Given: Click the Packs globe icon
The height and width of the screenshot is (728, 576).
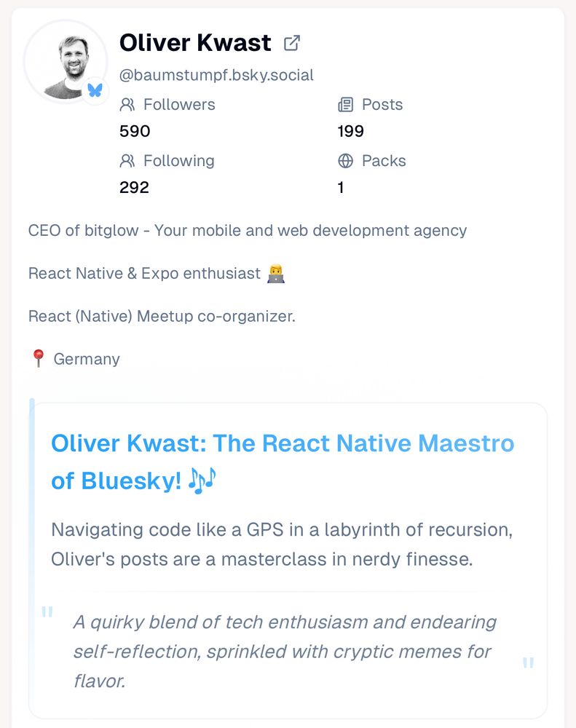Looking at the screenshot, I should click(x=347, y=161).
